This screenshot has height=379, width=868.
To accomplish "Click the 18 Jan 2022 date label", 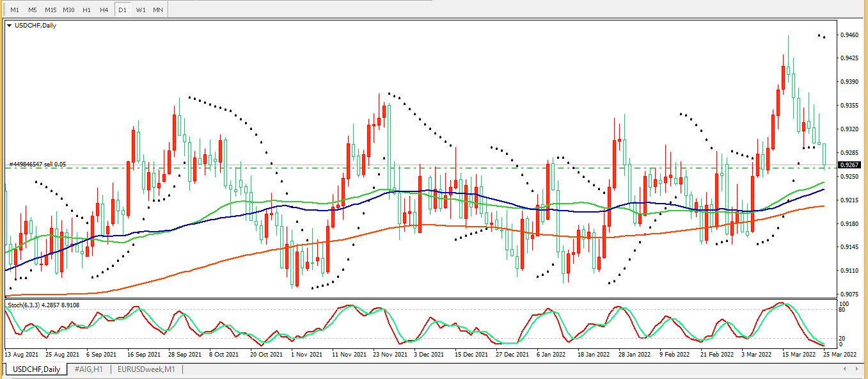I will click(x=593, y=353).
